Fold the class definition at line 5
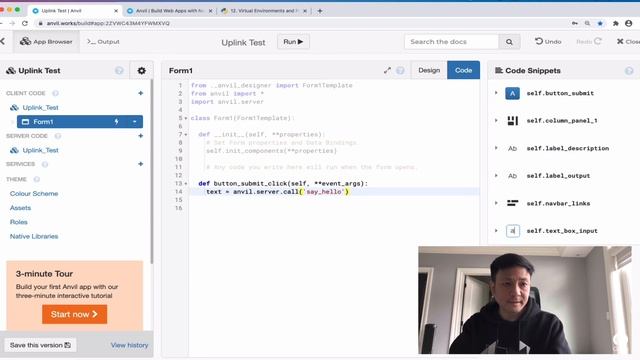This screenshot has height=360, width=640. (186, 118)
